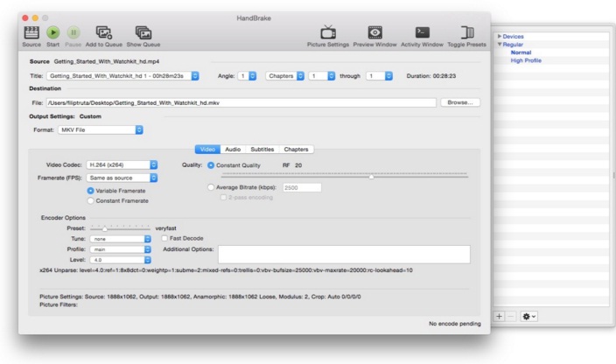616x364 pixels.
Task: Open the Activity Window terminal icon
Action: [x=423, y=32]
